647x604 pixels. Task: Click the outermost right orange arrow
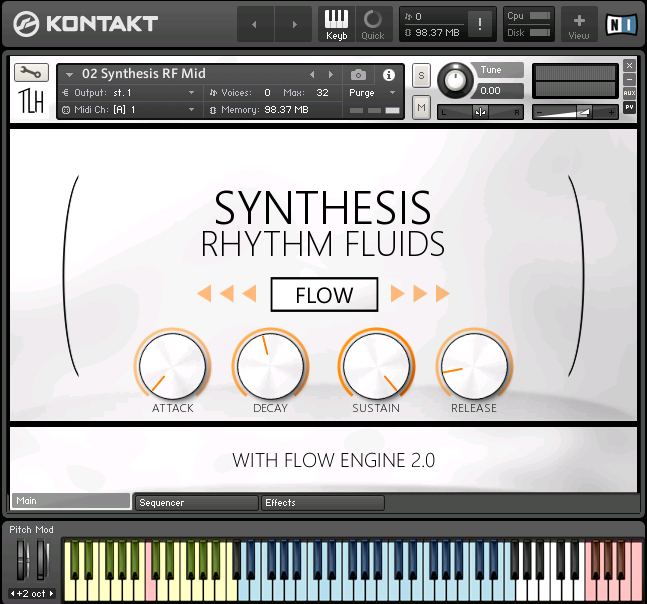pyautogui.click(x=442, y=294)
